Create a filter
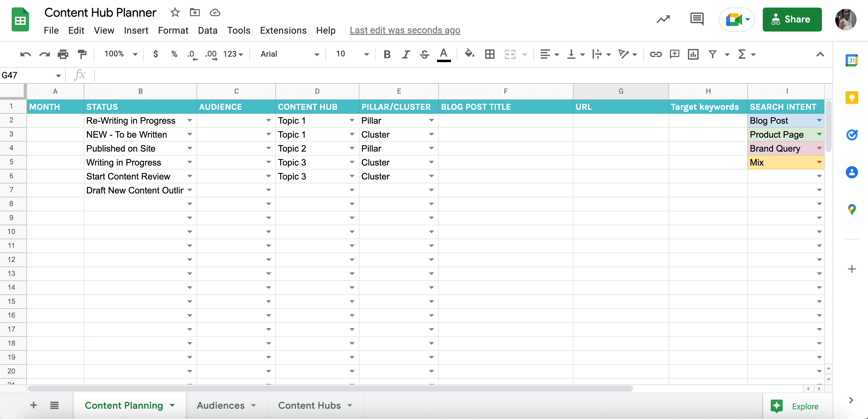The image size is (868, 419). [712, 54]
